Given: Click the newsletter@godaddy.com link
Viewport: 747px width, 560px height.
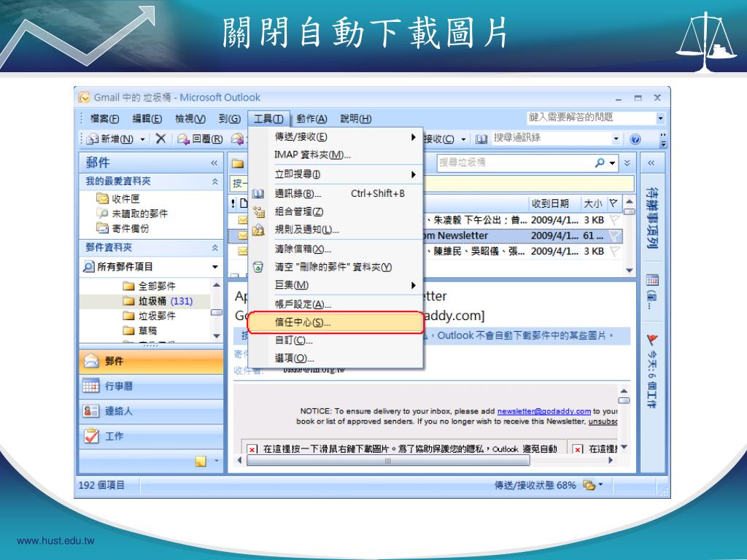Looking at the screenshot, I should [543, 411].
